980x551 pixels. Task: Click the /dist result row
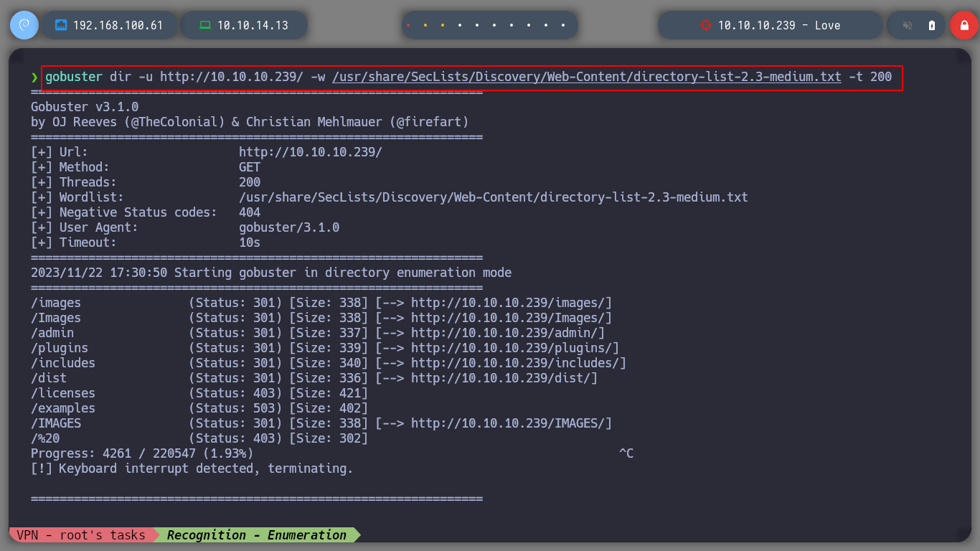pyautogui.click(x=314, y=378)
